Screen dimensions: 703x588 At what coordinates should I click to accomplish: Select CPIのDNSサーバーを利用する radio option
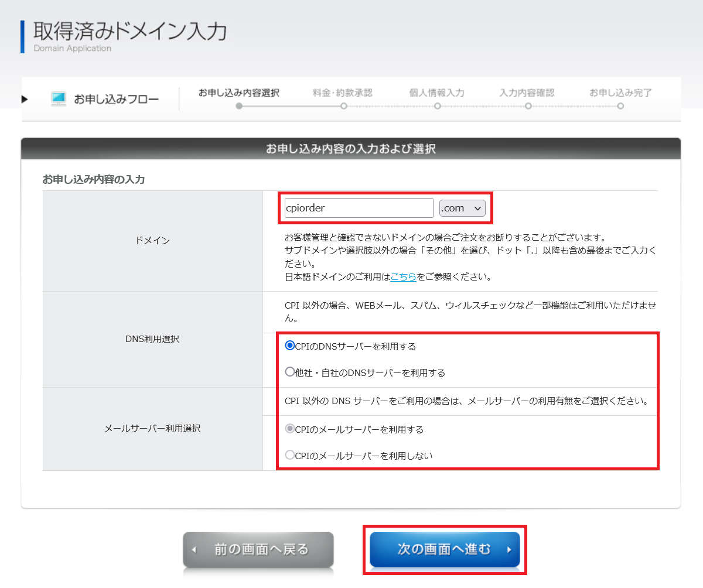click(x=290, y=346)
